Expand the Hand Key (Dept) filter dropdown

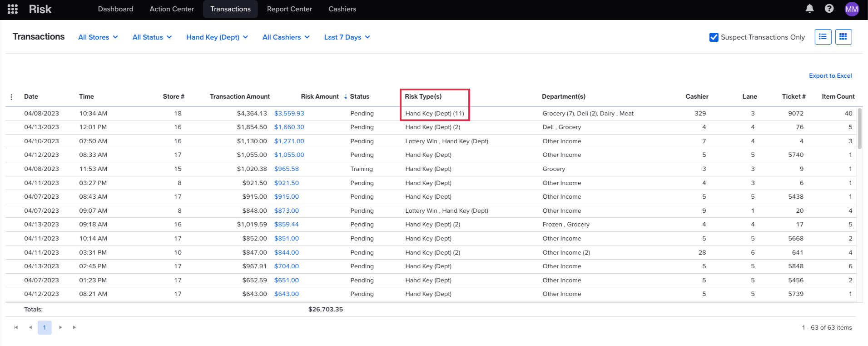pos(217,37)
